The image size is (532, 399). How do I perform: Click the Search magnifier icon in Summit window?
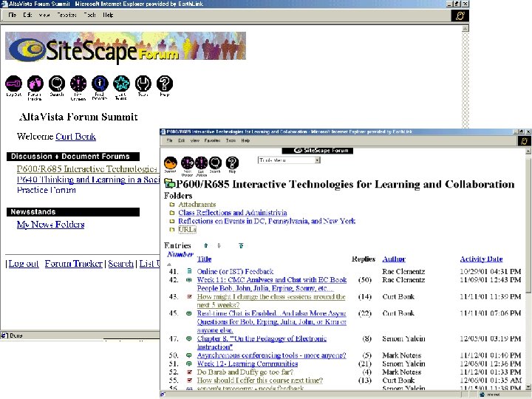coord(57,83)
